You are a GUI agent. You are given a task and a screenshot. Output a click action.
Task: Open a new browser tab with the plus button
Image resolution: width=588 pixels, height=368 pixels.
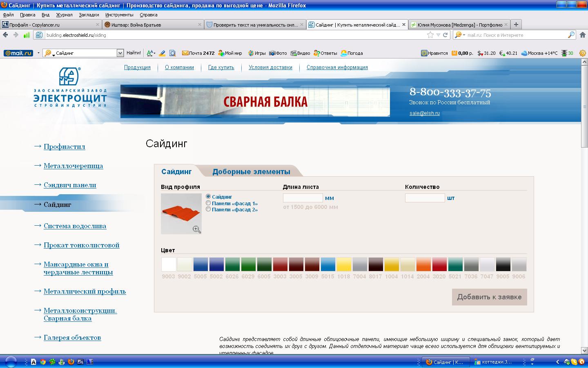pyautogui.click(x=516, y=25)
